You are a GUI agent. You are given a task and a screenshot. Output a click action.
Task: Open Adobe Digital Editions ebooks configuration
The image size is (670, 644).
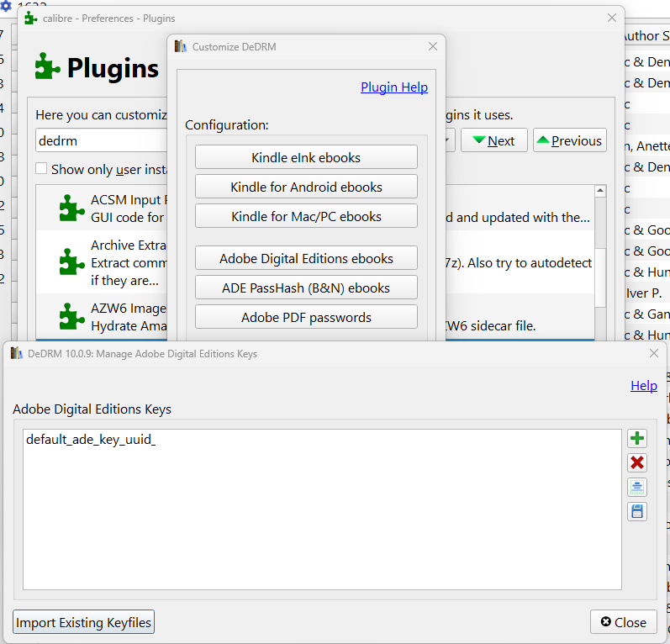coord(306,259)
